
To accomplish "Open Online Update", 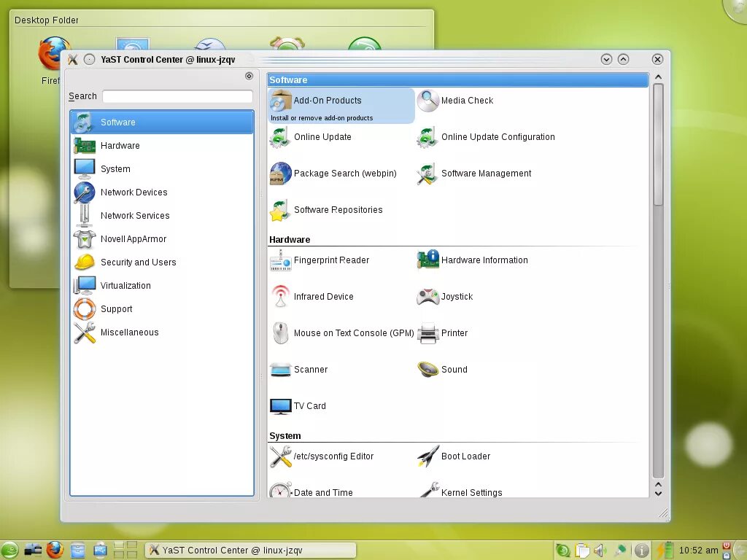I will (310, 137).
